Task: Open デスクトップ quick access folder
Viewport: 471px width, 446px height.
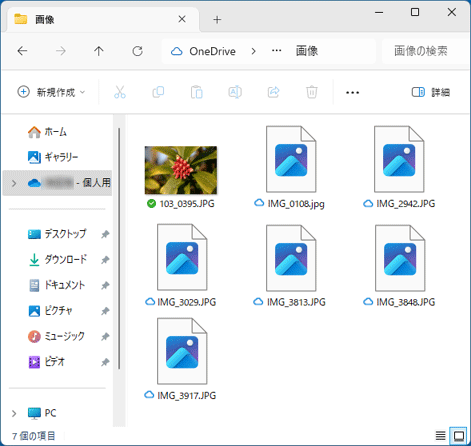Action: point(57,234)
